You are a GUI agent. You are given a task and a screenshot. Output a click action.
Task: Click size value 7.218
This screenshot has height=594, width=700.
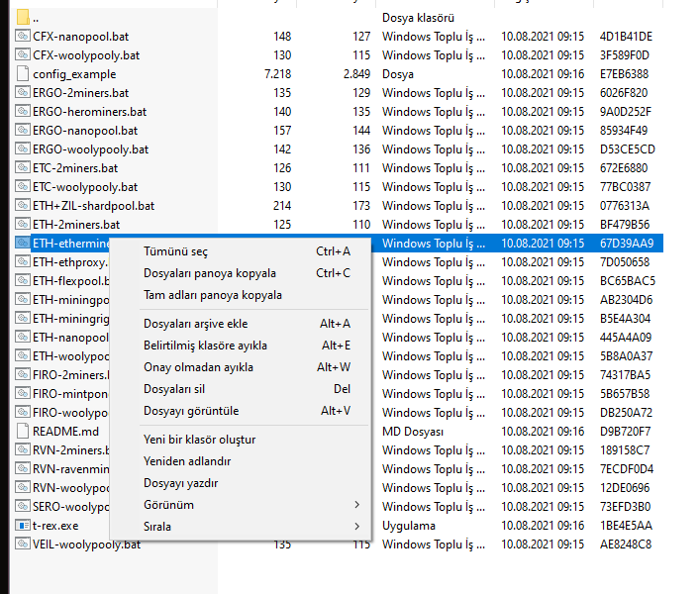(277, 74)
